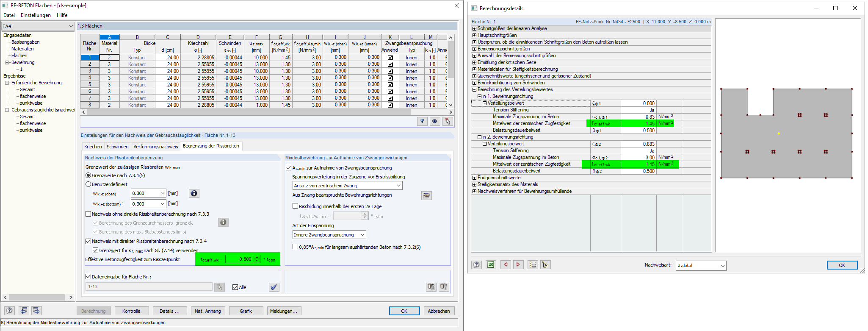Enable 0,85*As,min für langsam aushärtenden Beton
868x331 pixels.
(296, 247)
